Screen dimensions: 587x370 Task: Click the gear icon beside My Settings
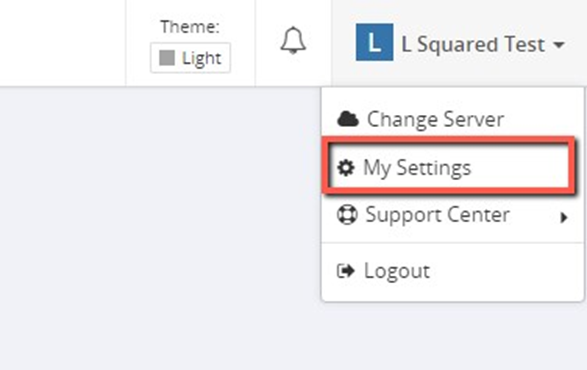point(346,167)
